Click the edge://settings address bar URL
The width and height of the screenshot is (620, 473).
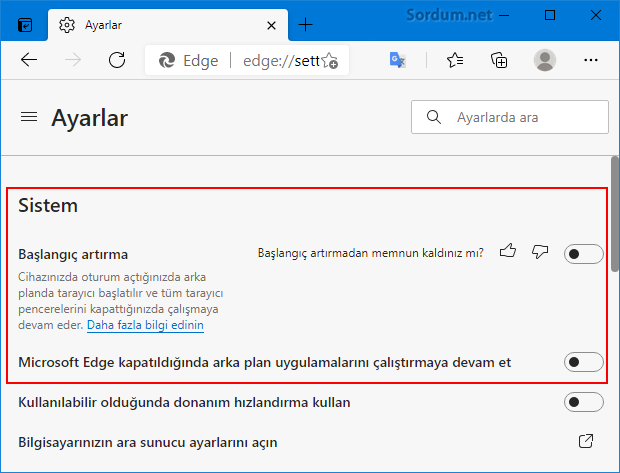[x=281, y=61]
